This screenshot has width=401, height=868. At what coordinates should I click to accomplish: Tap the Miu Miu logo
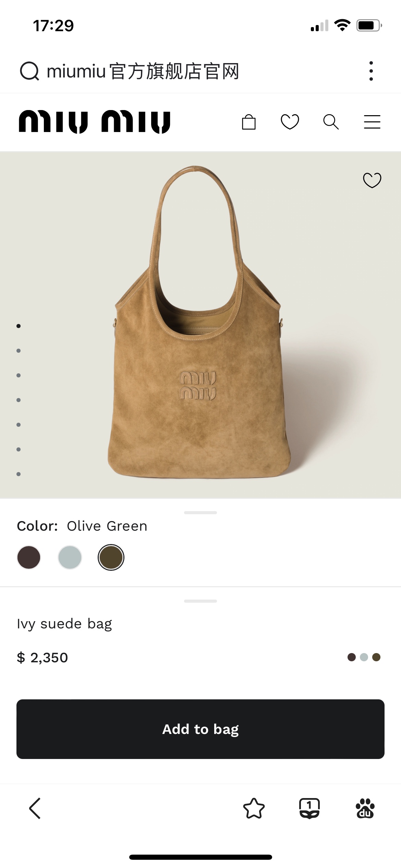pyautogui.click(x=95, y=122)
